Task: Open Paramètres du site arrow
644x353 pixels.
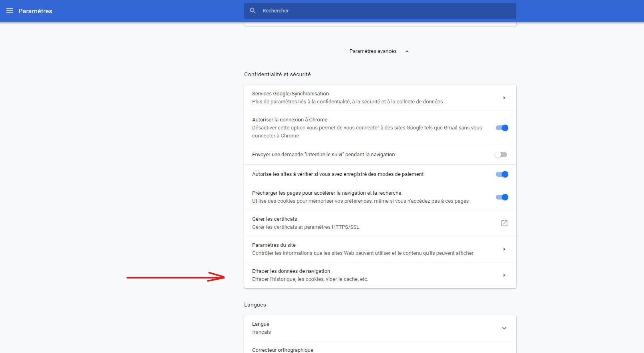Action: click(504, 249)
